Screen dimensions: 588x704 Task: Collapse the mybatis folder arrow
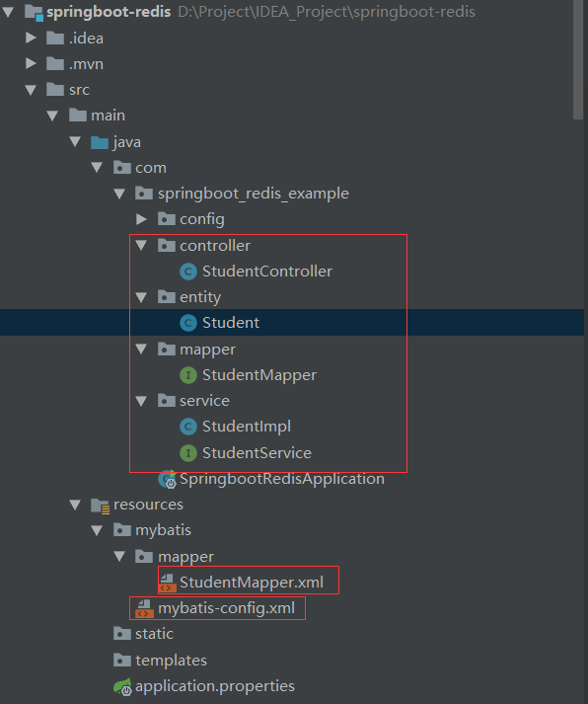[x=97, y=530]
